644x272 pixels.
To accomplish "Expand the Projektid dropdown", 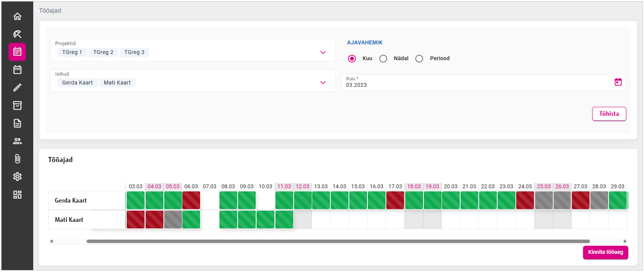I will click(x=323, y=52).
